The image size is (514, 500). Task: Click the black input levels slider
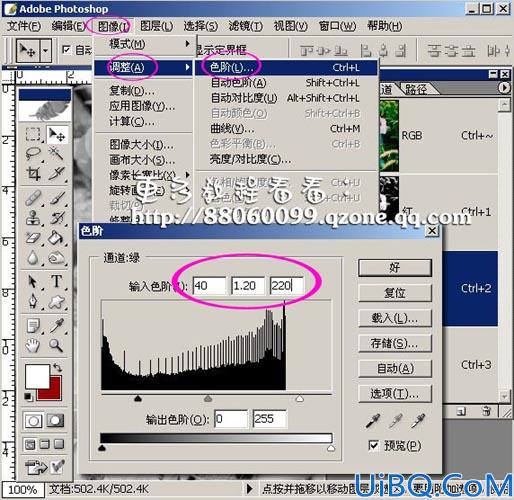pyautogui.click(x=138, y=398)
